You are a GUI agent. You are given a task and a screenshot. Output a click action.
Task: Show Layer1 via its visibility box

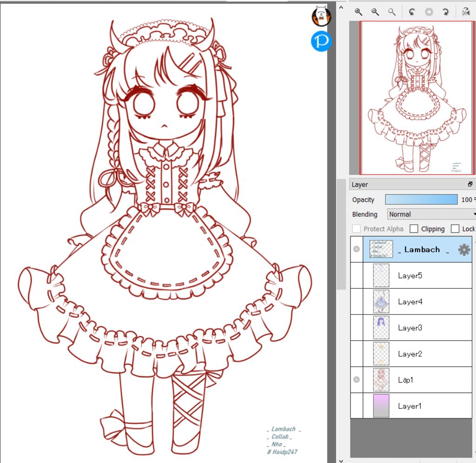pos(357,406)
